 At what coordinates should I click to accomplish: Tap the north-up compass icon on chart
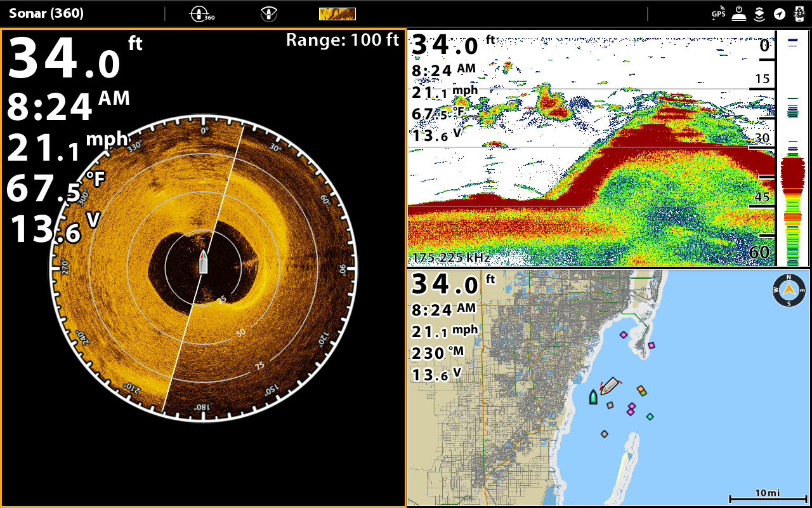(x=789, y=290)
